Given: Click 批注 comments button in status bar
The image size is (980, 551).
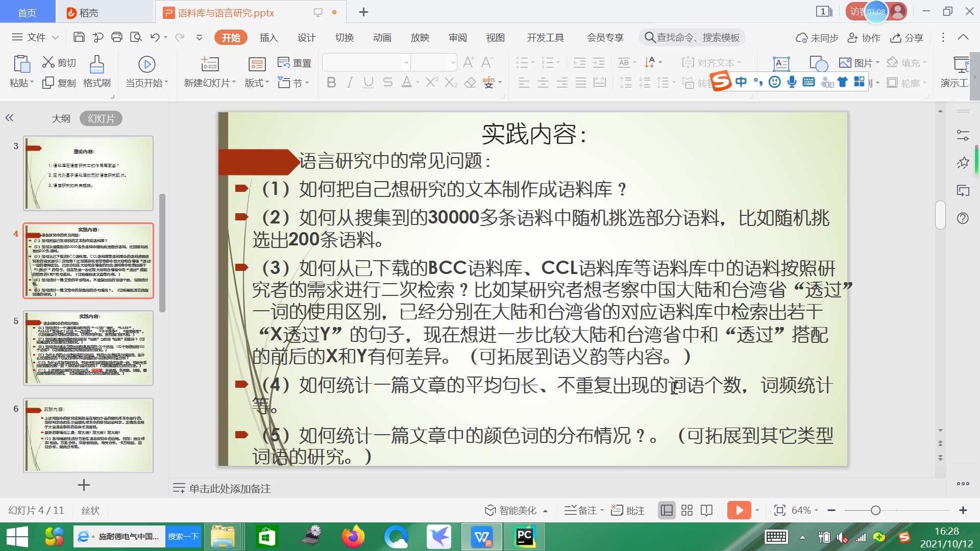Looking at the screenshot, I should [628, 510].
